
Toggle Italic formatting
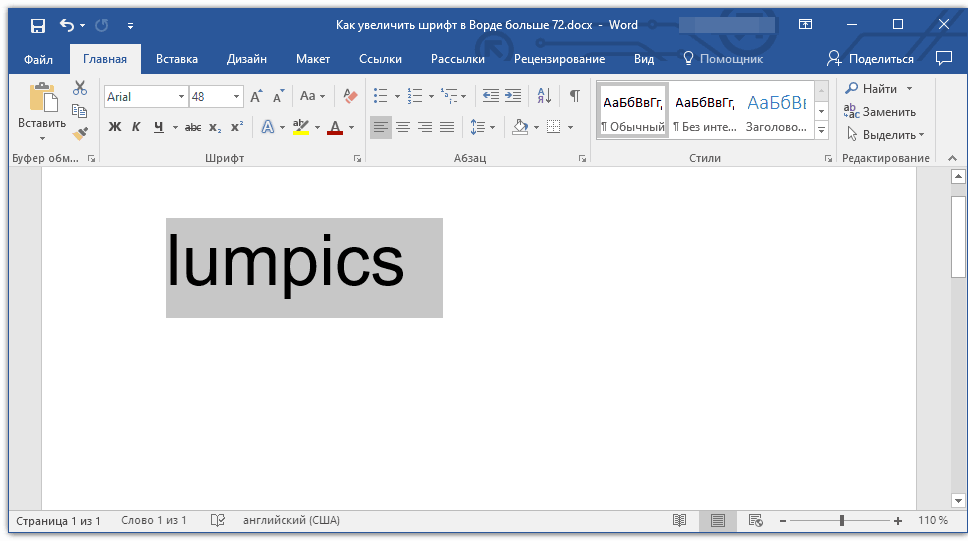coord(136,127)
